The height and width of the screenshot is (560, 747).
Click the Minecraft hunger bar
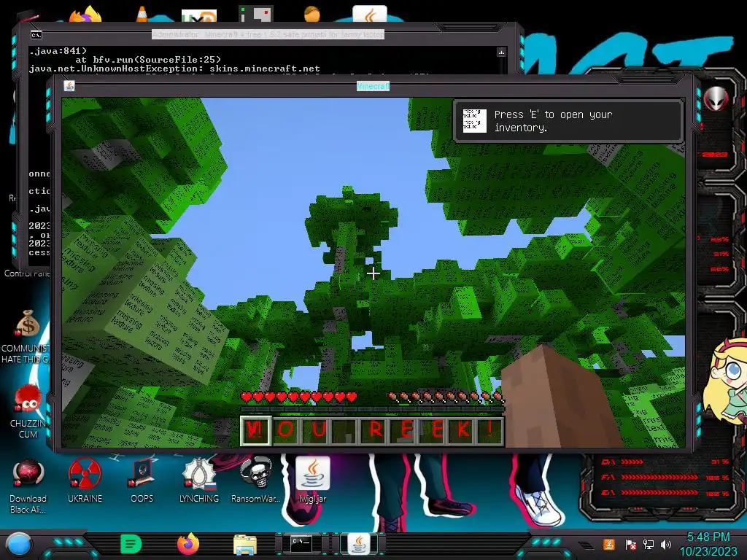tap(445, 397)
